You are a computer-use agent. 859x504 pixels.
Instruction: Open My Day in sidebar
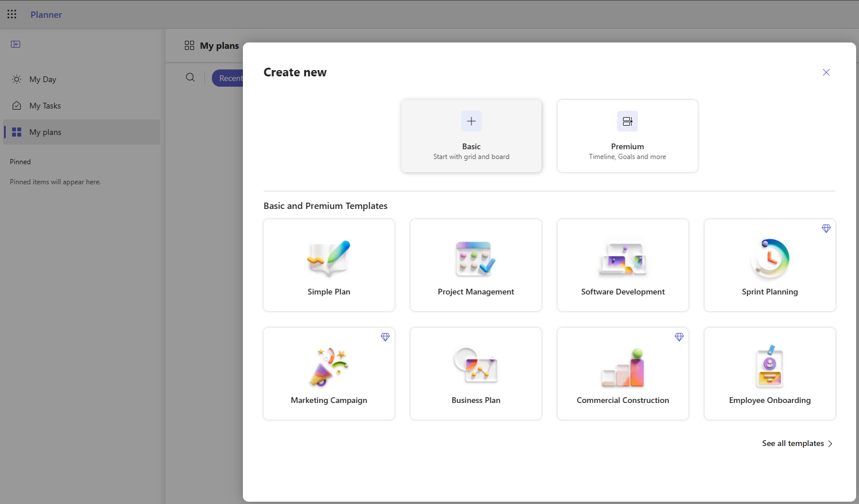pyautogui.click(x=43, y=79)
